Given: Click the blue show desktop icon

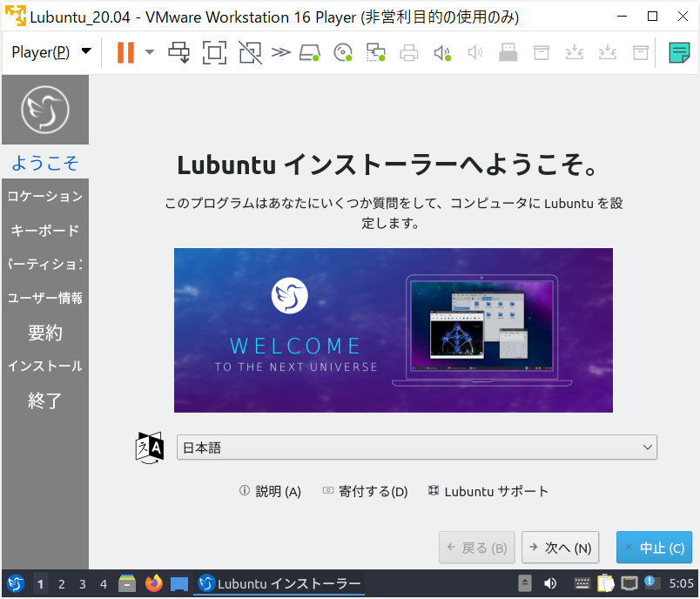Looking at the screenshot, I should (179, 584).
